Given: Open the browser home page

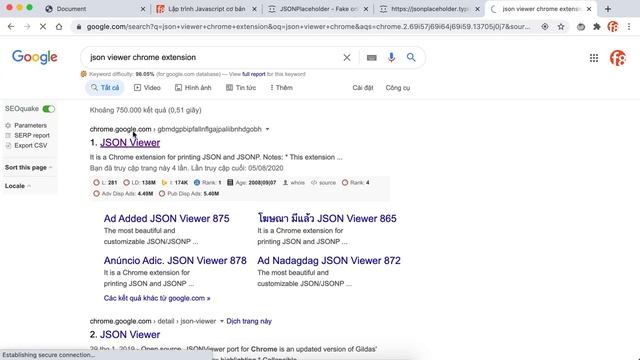Looking at the screenshot, I should pyautogui.click(x=59, y=27).
